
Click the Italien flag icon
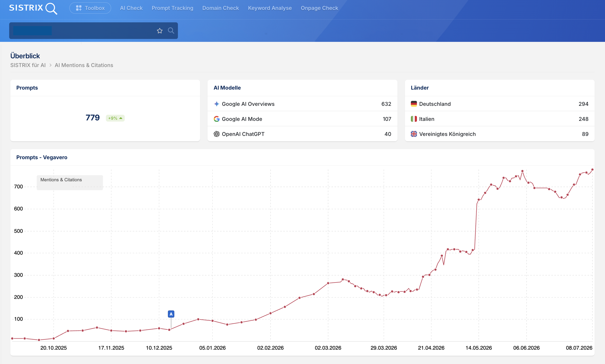[x=414, y=119]
